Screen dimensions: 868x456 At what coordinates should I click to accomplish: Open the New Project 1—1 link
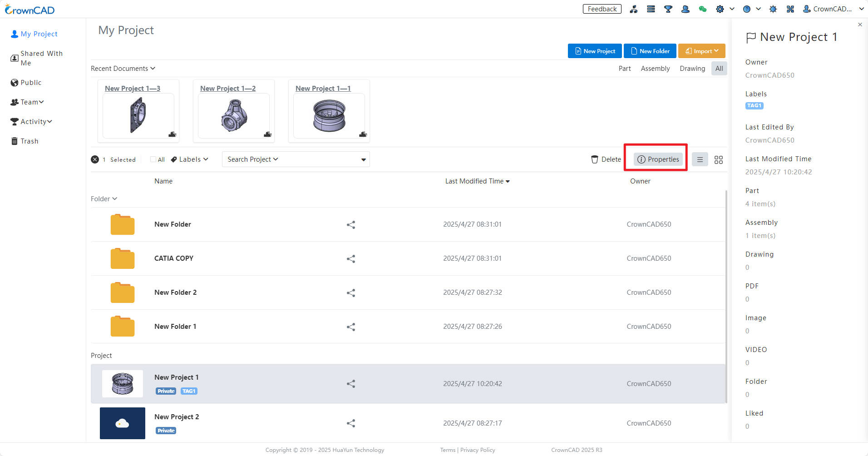(x=323, y=89)
